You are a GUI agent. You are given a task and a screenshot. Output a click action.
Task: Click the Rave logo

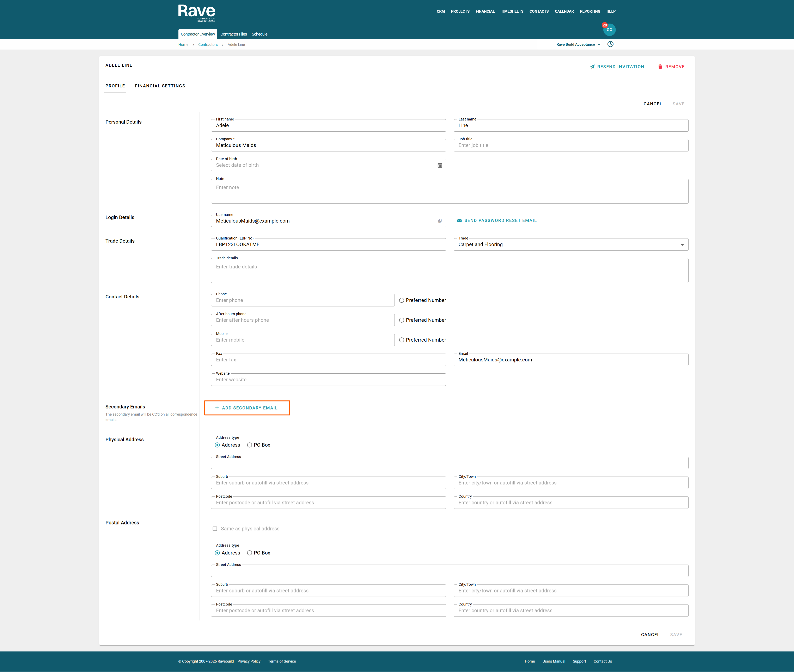click(x=197, y=13)
